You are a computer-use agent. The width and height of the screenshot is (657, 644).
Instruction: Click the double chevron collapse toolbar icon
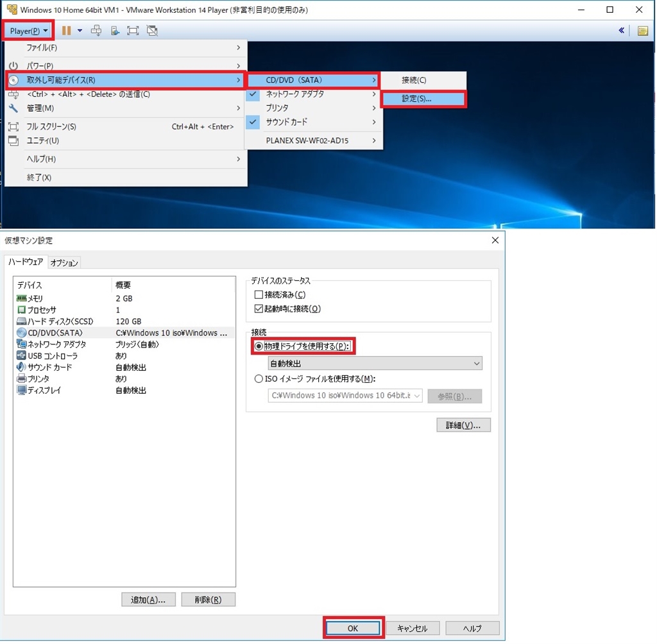[x=621, y=30]
